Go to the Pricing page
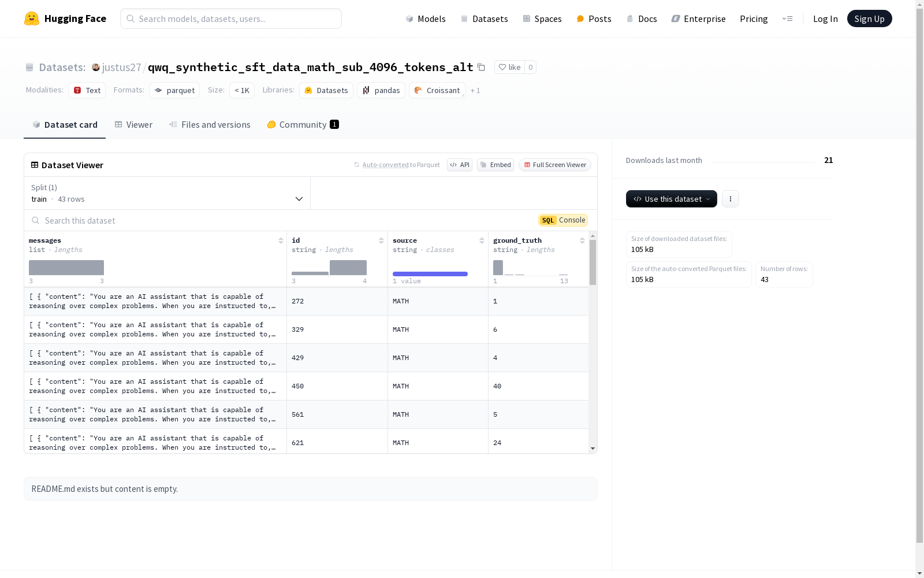Image resolution: width=924 pixels, height=578 pixels. click(x=754, y=18)
